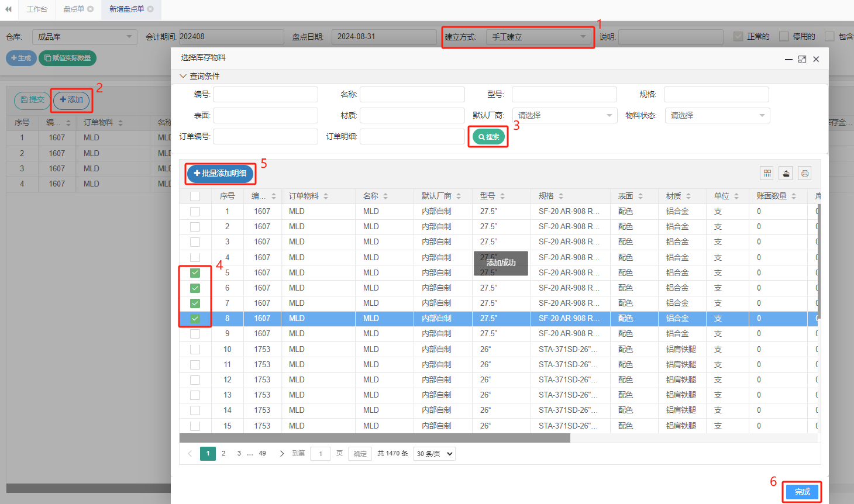854x504 pixels.
Task: Sort by the 型号 column sort arrows
Action: coord(502,196)
